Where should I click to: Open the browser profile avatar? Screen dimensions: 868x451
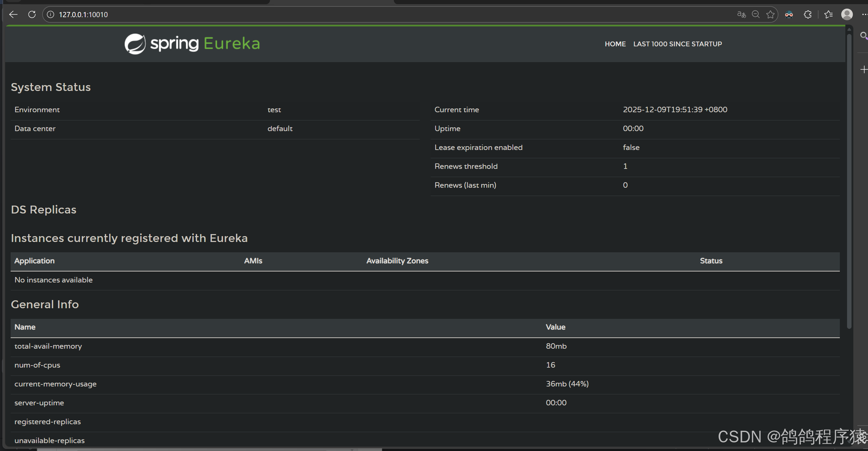[847, 14]
